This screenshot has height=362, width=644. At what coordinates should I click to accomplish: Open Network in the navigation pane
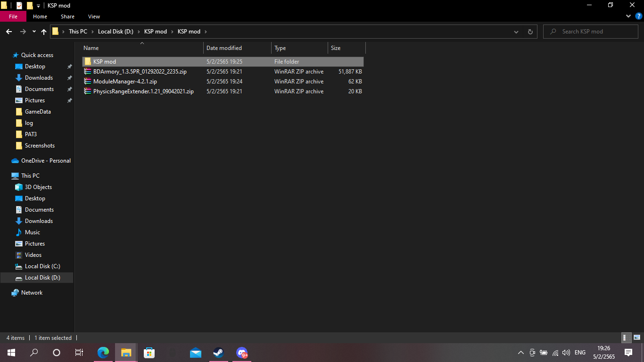pyautogui.click(x=32, y=293)
